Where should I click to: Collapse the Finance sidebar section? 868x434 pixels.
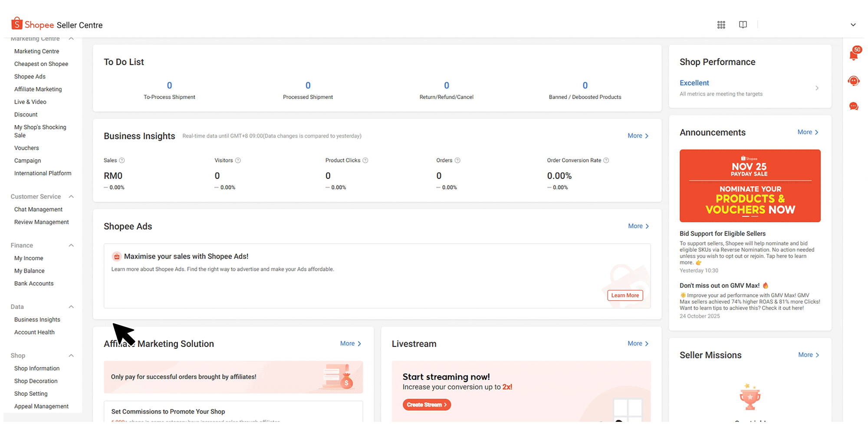71,246
